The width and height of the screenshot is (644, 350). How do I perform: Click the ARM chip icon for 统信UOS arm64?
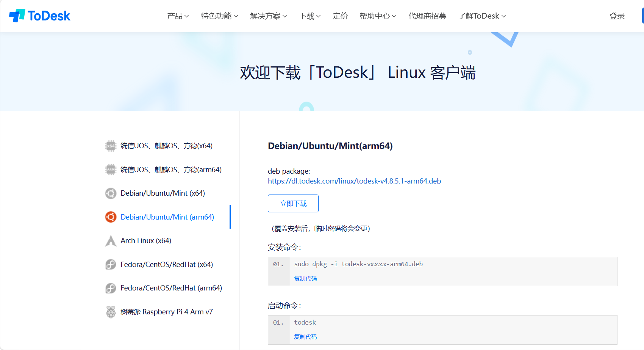click(111, 170)
